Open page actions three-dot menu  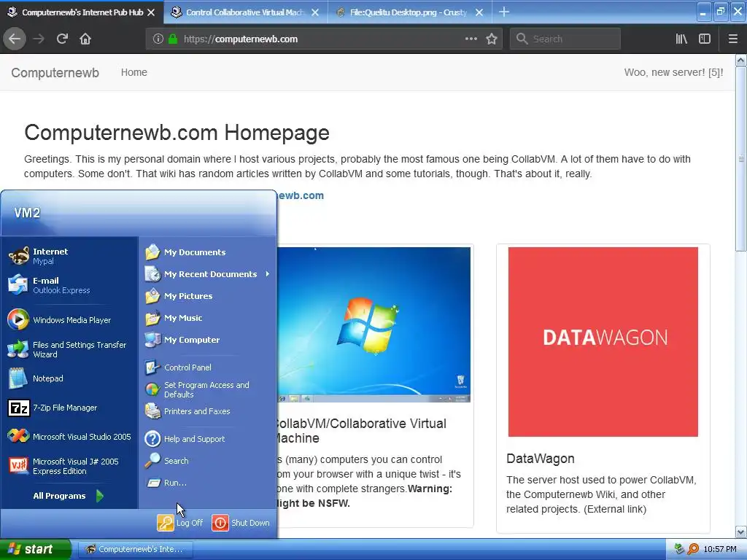(x=471, y=39)
